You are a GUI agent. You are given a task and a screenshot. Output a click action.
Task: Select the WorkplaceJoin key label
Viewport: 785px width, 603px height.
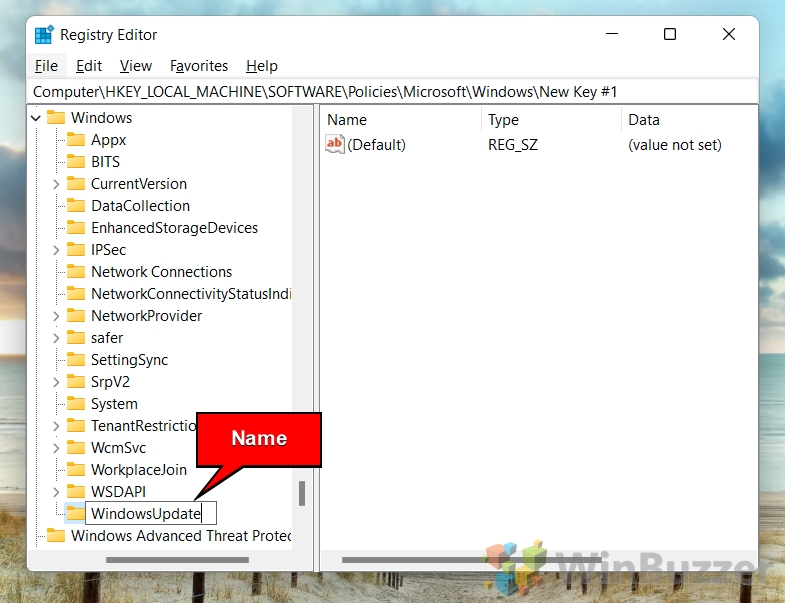139,470
